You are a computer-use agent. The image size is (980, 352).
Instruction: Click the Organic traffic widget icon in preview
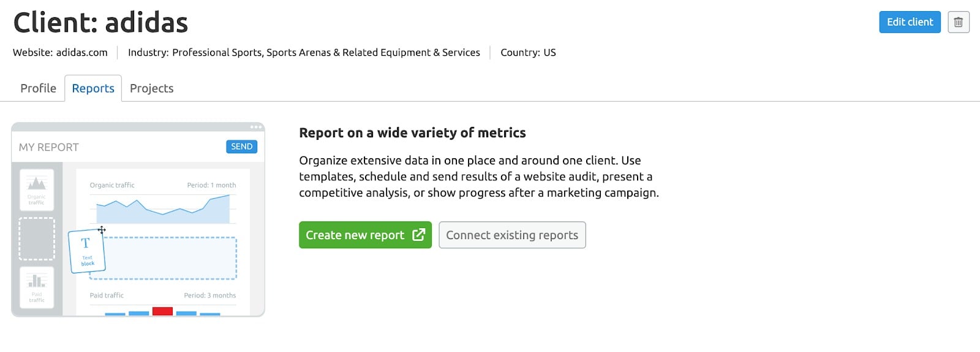37,190
